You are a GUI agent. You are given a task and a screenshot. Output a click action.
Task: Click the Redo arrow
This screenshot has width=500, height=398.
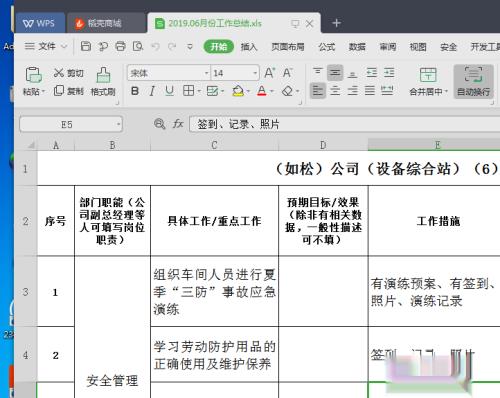[x=172, y=46]
